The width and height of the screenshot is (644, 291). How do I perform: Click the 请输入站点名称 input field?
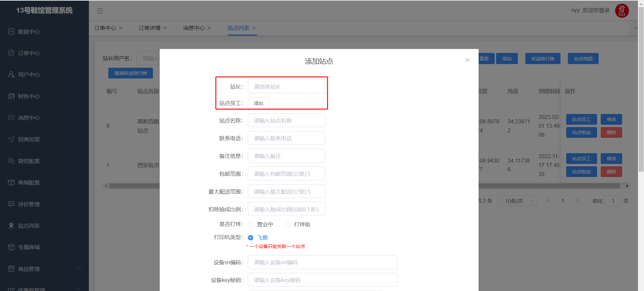click(x=286, y=120)
